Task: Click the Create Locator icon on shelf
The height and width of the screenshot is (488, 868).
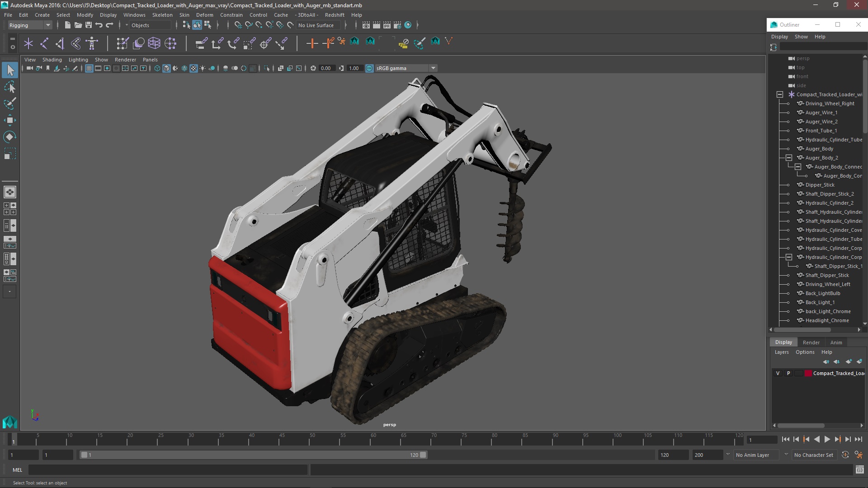Action: click(x=28, y=43)
